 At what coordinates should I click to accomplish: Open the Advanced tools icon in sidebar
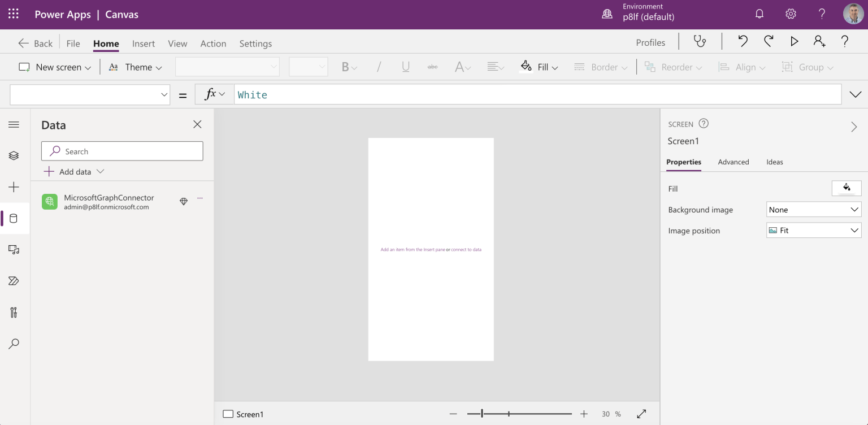pos(14,312)
